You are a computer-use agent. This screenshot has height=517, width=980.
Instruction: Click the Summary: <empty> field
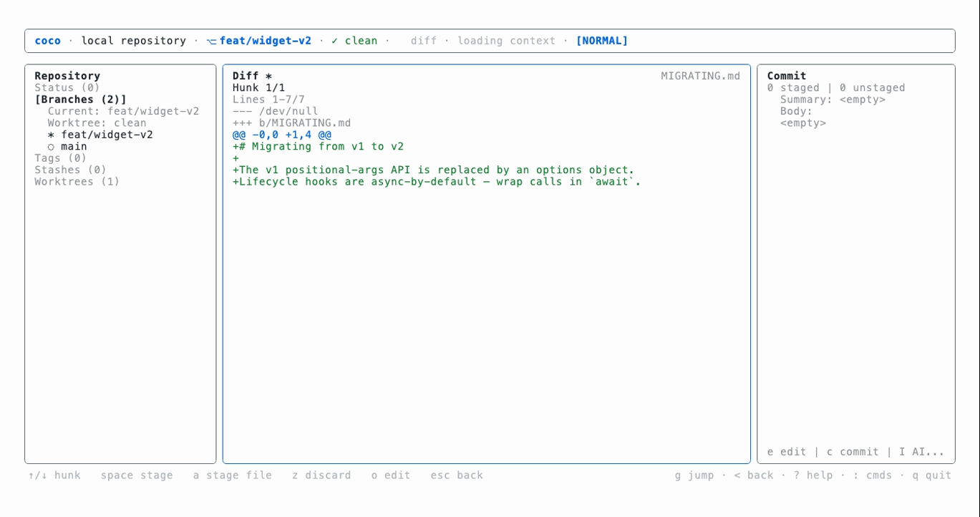tap(833, 100)
